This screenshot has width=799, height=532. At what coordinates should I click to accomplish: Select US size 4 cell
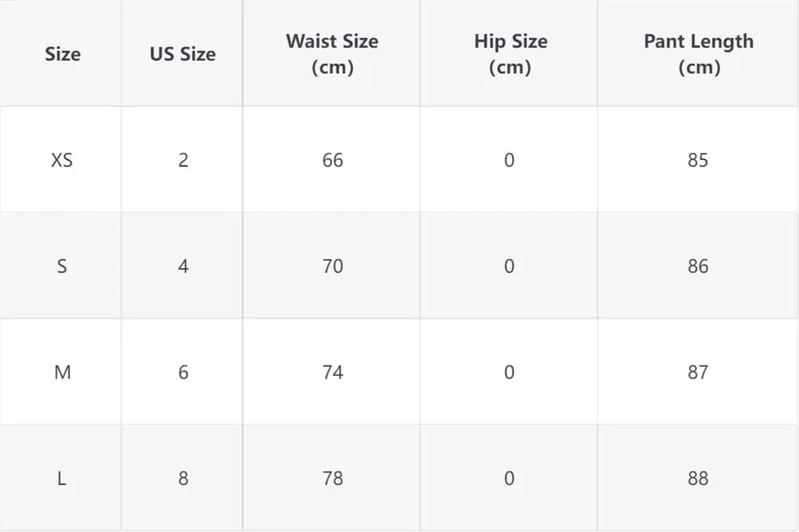click(183, 266)
